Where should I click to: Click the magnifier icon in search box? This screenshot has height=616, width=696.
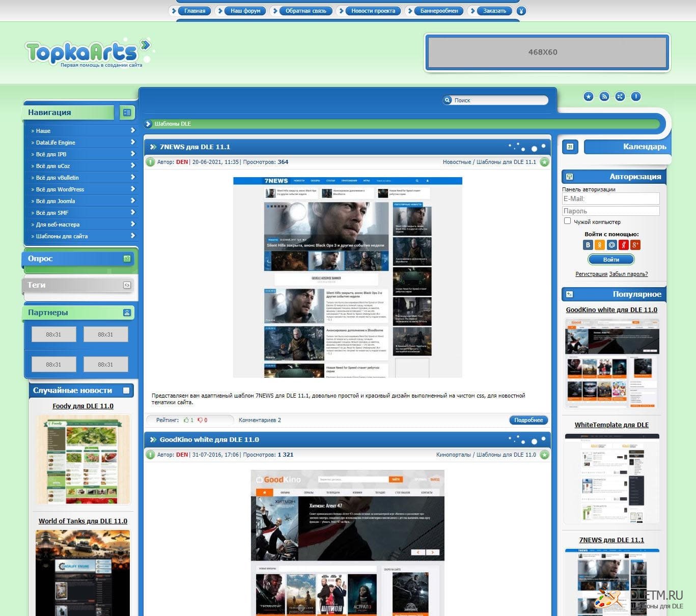pos(448,100)
